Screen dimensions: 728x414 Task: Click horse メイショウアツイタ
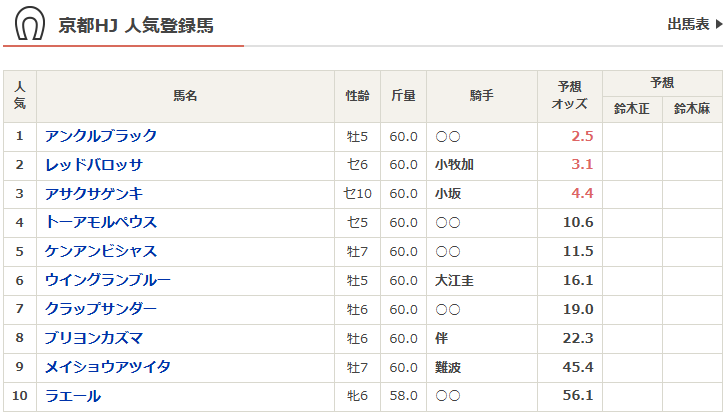click(108, 367)
